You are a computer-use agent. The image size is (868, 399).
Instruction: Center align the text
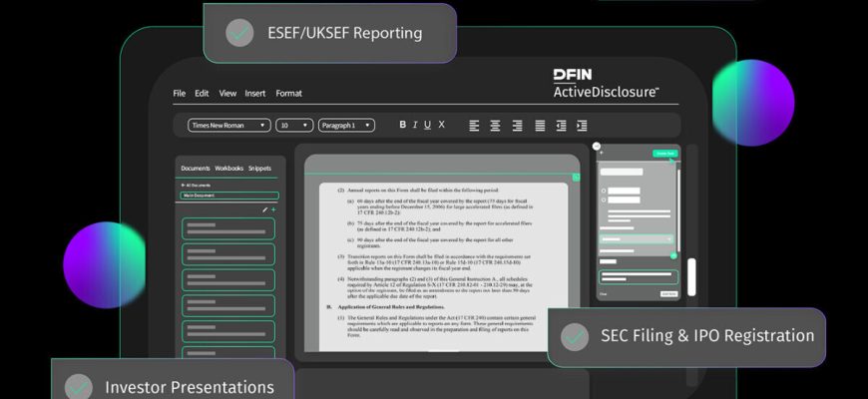495,126
